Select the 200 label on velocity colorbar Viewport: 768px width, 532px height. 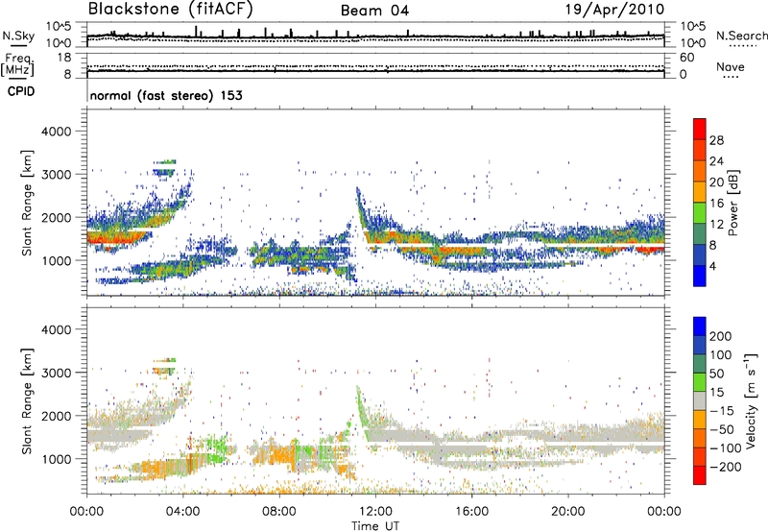[721, 336]
